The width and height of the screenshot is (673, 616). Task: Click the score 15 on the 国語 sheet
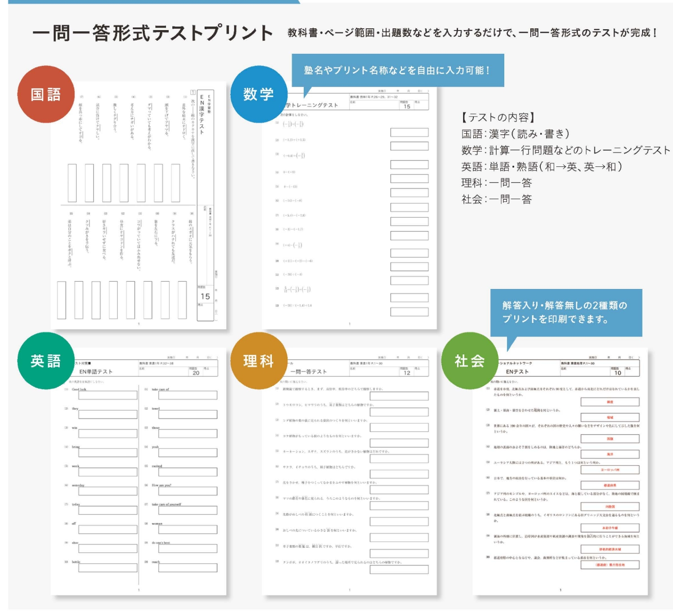click(x=205, y=296)
